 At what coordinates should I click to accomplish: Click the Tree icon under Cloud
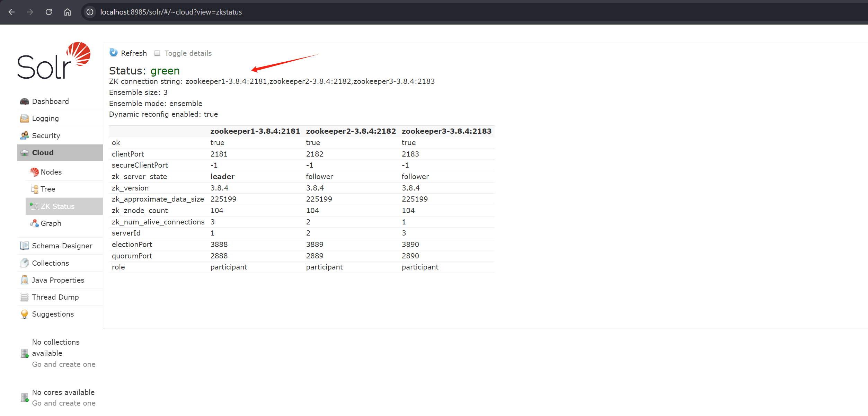(x=34, y=189)
